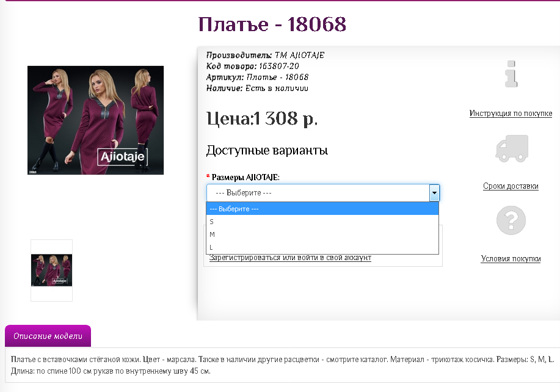Choose size L from the list
Viewport: 560px width, 392px height.
[322, 247]
